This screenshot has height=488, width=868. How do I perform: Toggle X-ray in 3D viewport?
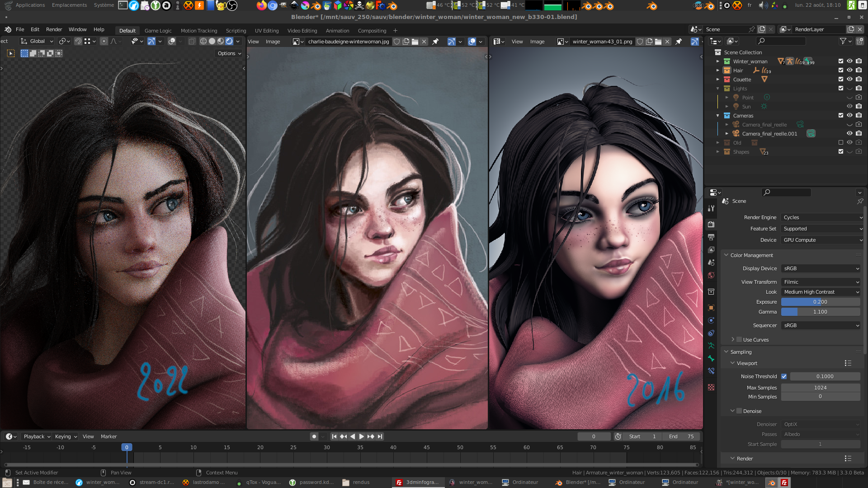[x=192, y=41]
